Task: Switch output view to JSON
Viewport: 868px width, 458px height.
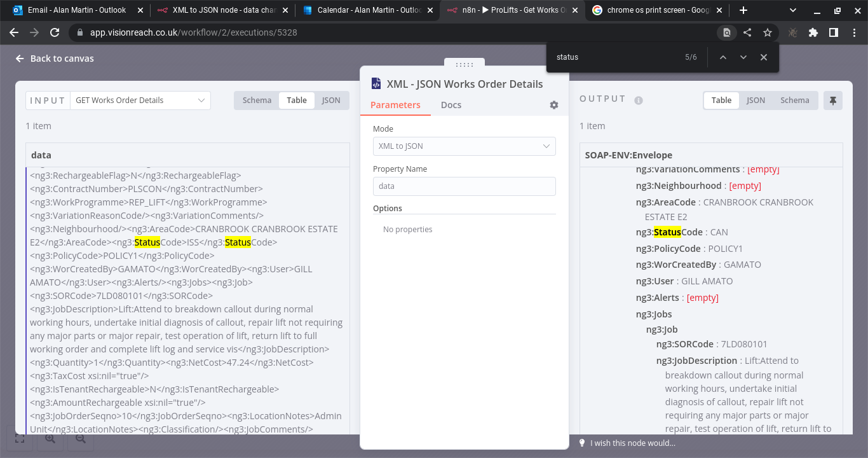Action: click(756, 101)
